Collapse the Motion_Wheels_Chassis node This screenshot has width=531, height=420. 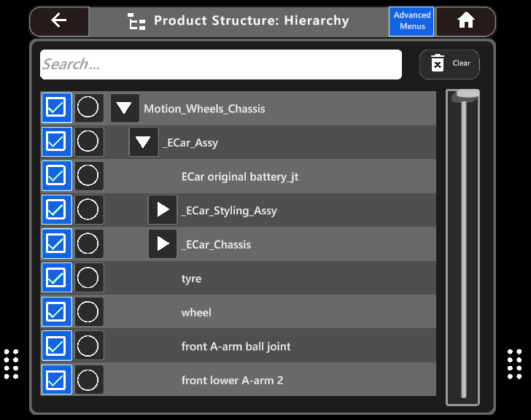[x=125, y=109]
